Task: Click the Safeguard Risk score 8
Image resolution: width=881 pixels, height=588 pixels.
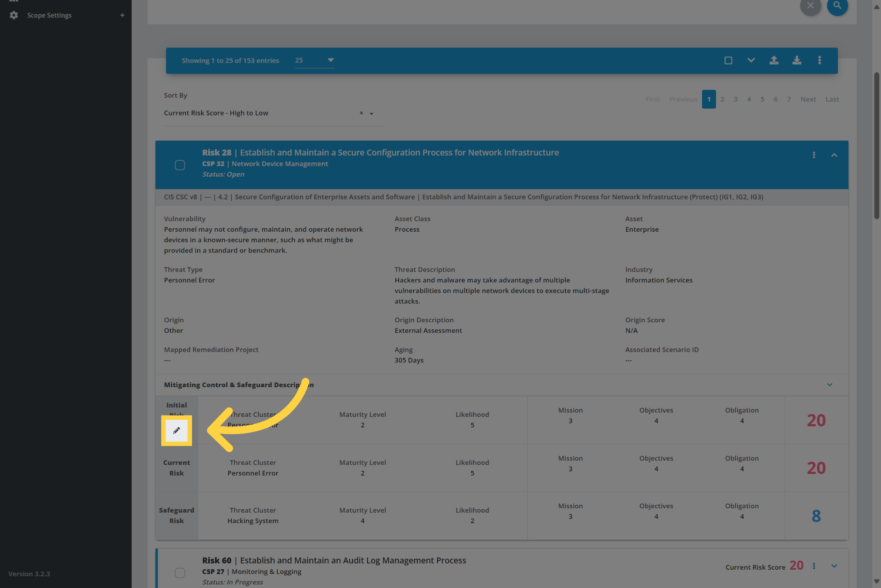Action: tap(816, 516)
